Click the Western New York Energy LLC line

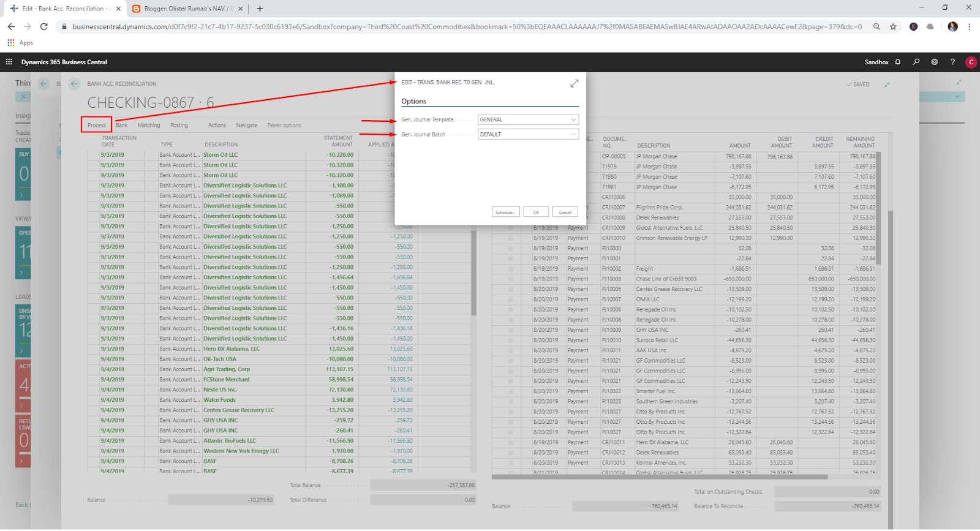(241, 451)
